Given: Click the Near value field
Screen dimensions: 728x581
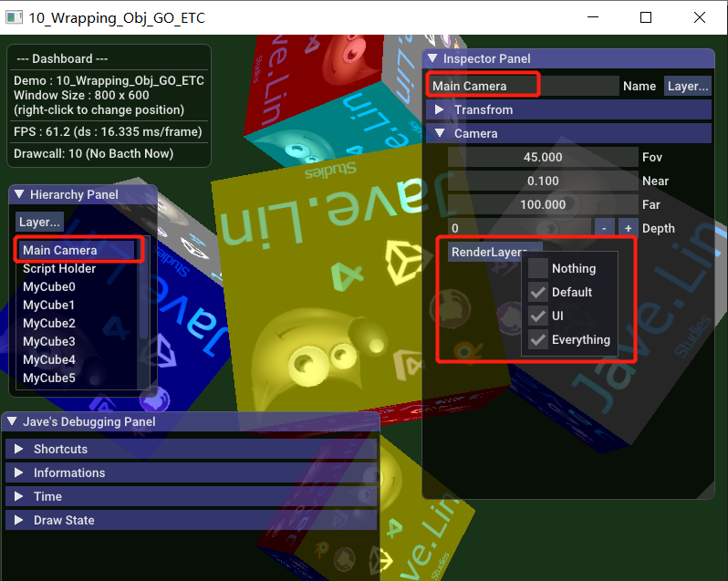Looking at the screenshot, I should coord(543,181).
